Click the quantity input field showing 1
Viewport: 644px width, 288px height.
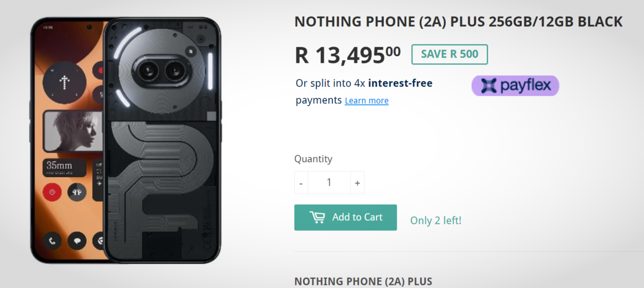tap(329, 183)
